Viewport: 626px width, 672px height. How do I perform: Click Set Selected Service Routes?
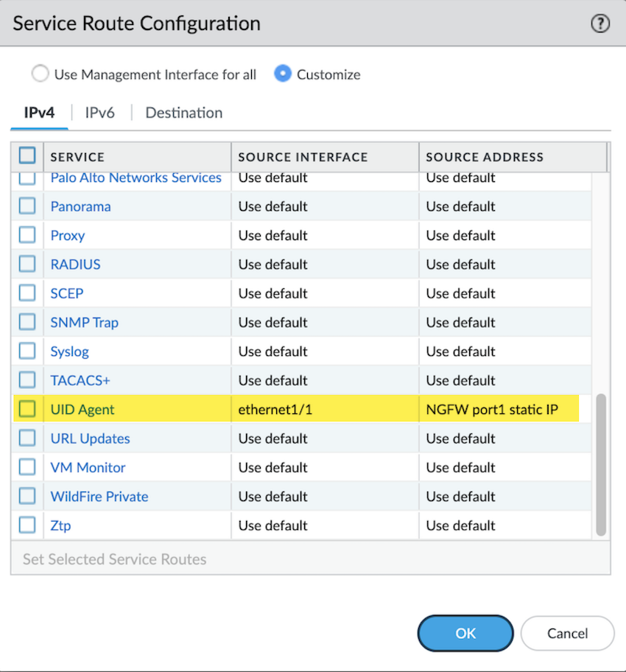[115, 559]
